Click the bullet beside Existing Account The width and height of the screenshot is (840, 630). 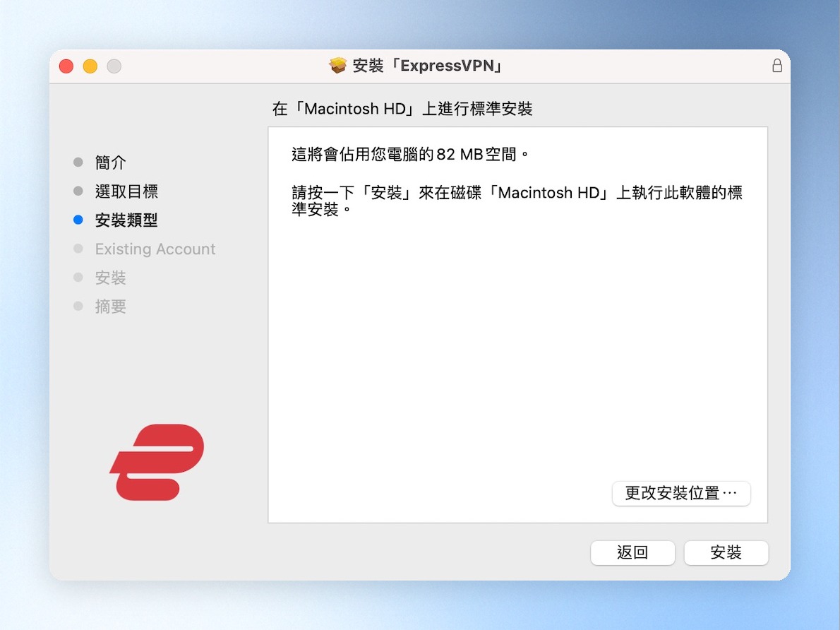(x=78, y=249)
